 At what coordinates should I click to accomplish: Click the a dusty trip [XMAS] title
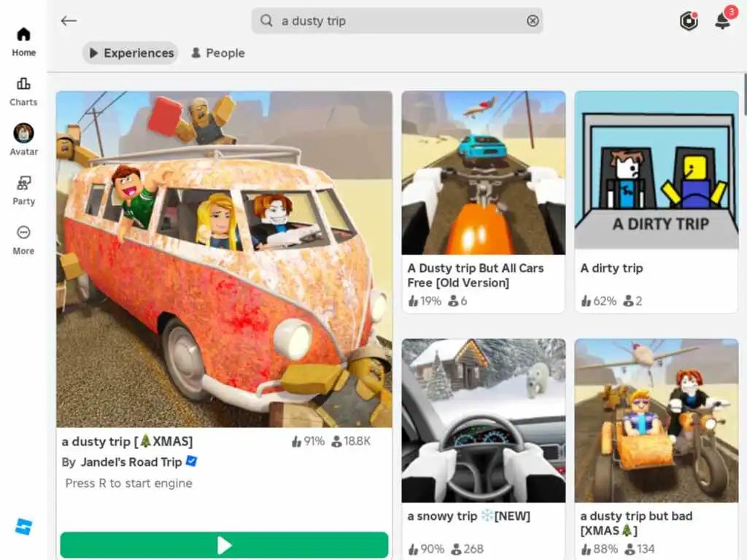[x=127, y=441]
